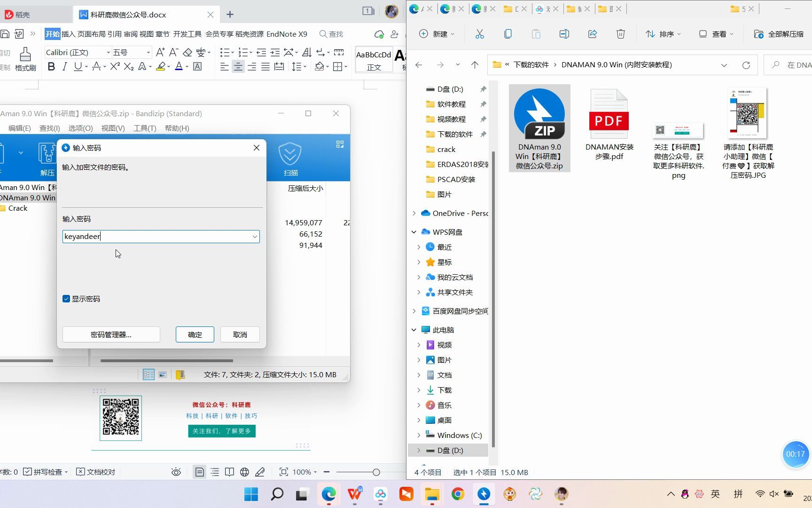This screenshot has width=812, height=508.
Task: Apply underline formatting in WPS
Action: click(x=78, y=67)
